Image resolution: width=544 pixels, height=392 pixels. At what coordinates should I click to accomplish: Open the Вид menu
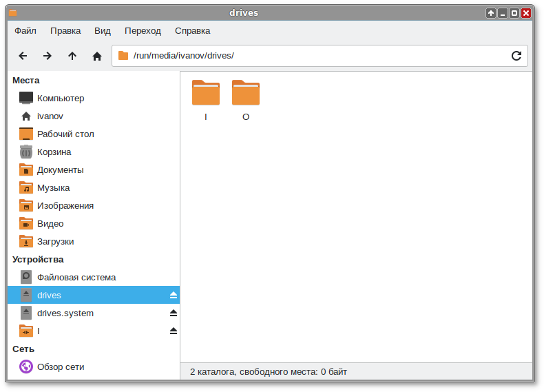(x=103, y=31)
